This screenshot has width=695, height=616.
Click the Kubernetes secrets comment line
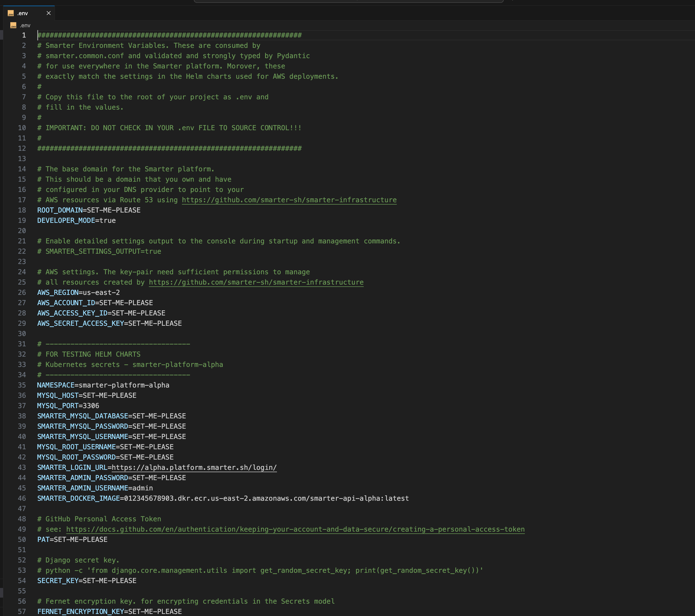[x=130, y=365]
